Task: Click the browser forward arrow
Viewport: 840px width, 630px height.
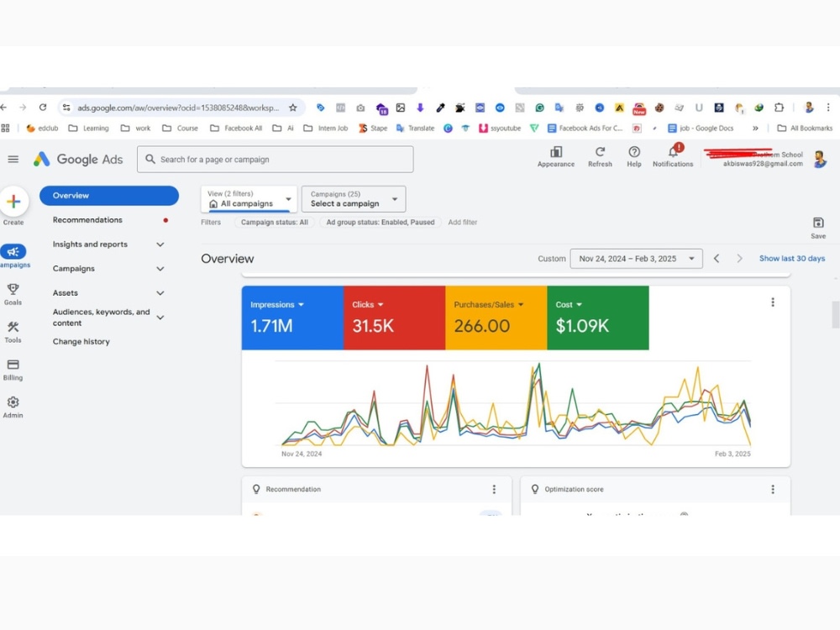Action: tap(23, 108)
